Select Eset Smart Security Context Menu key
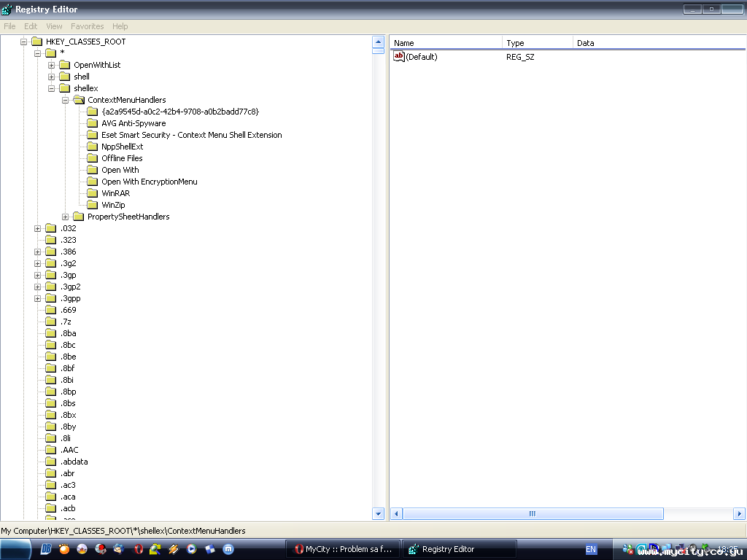Screen dimensions: 747x560 click(192, 135)
